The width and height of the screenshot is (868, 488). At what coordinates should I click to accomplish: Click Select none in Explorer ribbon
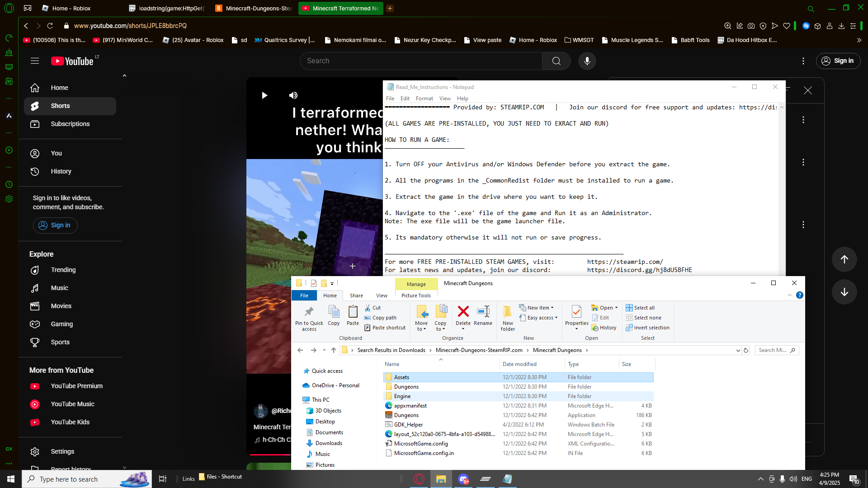tap(643, 318)
